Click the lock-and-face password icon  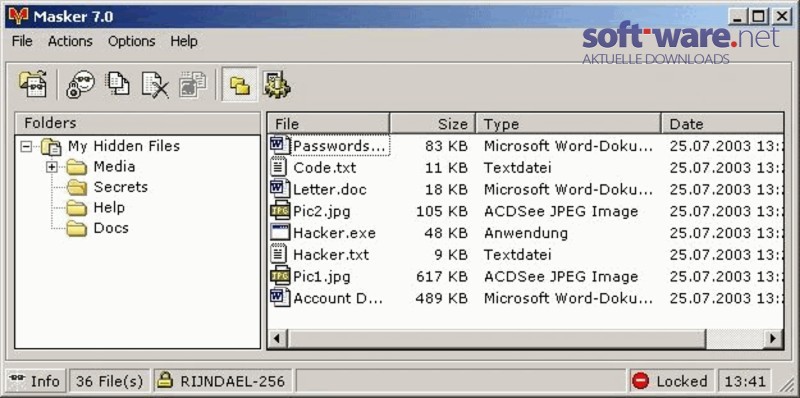click(81, 85)
